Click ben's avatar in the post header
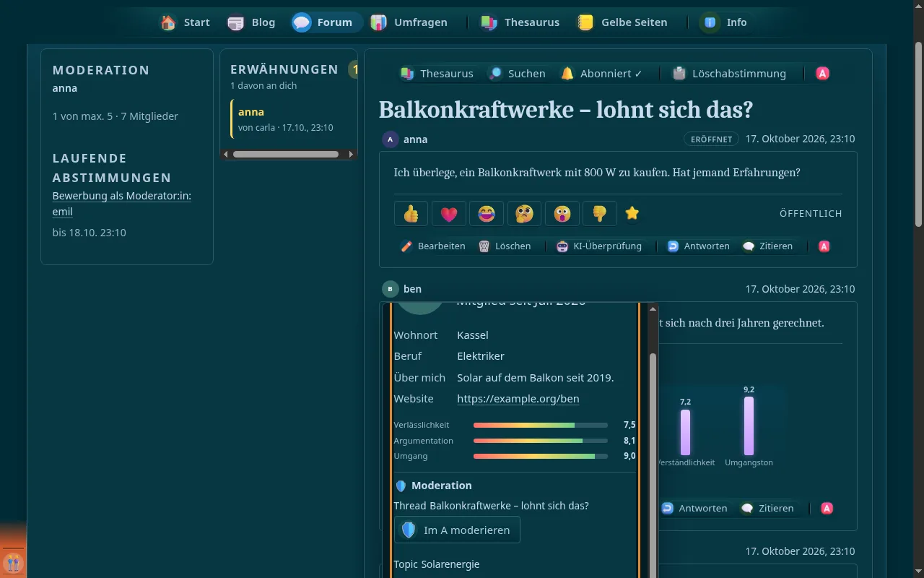Image resolution: width=924 pixels, height=578 pixels. (x=391, y=289)
